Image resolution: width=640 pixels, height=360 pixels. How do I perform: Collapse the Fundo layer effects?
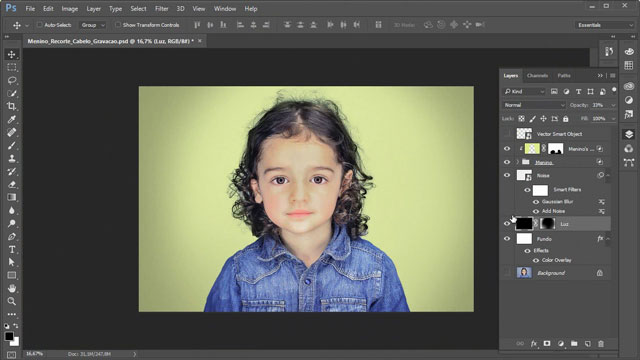(x=608, y=239)
